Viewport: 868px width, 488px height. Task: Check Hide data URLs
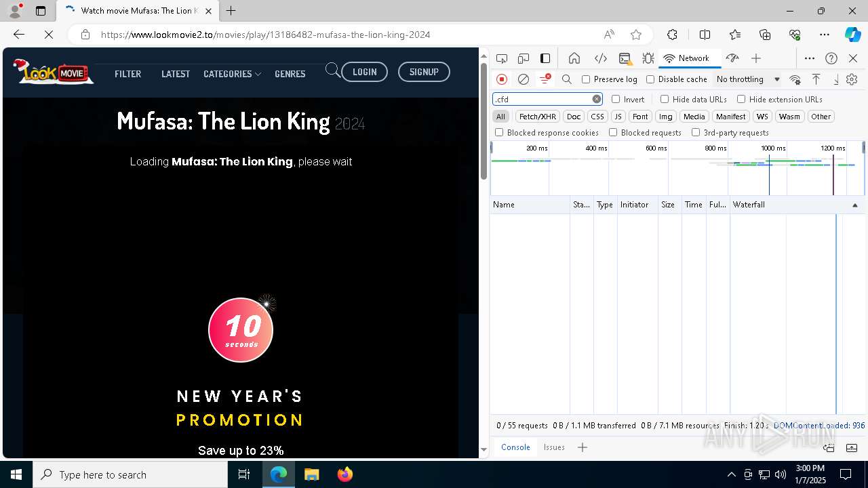pos(665,99)
